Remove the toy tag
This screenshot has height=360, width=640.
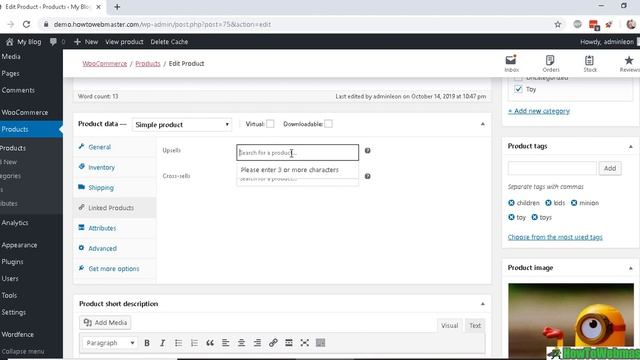point(511,217)
